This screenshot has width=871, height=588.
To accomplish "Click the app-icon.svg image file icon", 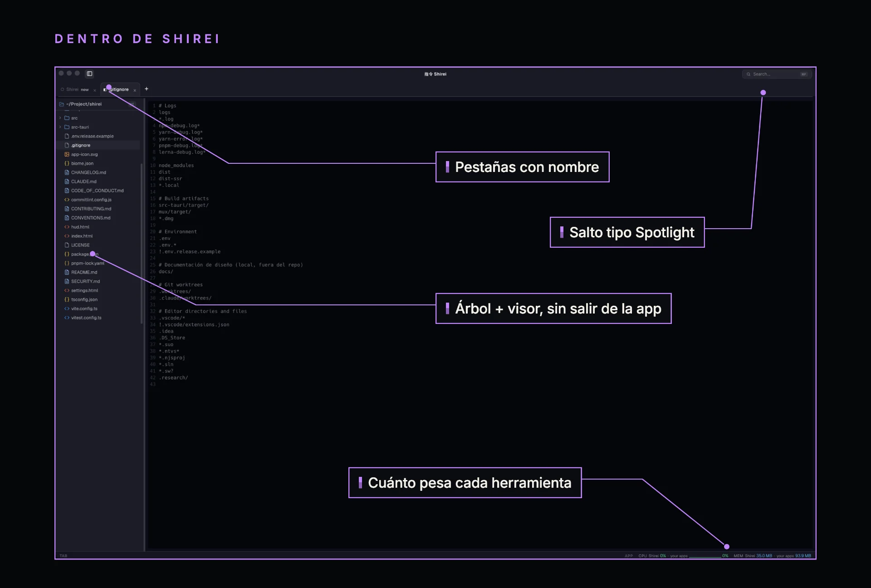I will point(67,154).
